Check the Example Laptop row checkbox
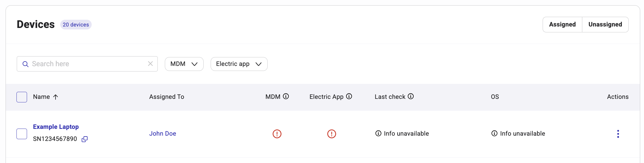The image size is (644, 163). 22,134
